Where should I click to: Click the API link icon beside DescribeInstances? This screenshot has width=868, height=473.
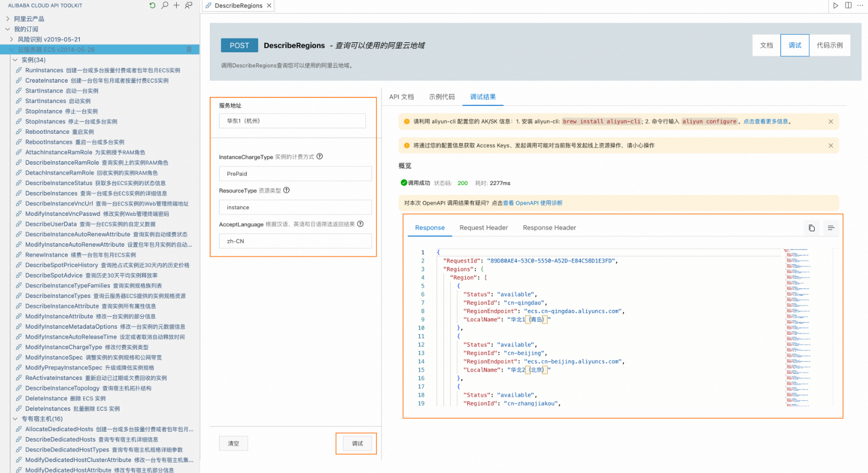(x=19, y=193)
